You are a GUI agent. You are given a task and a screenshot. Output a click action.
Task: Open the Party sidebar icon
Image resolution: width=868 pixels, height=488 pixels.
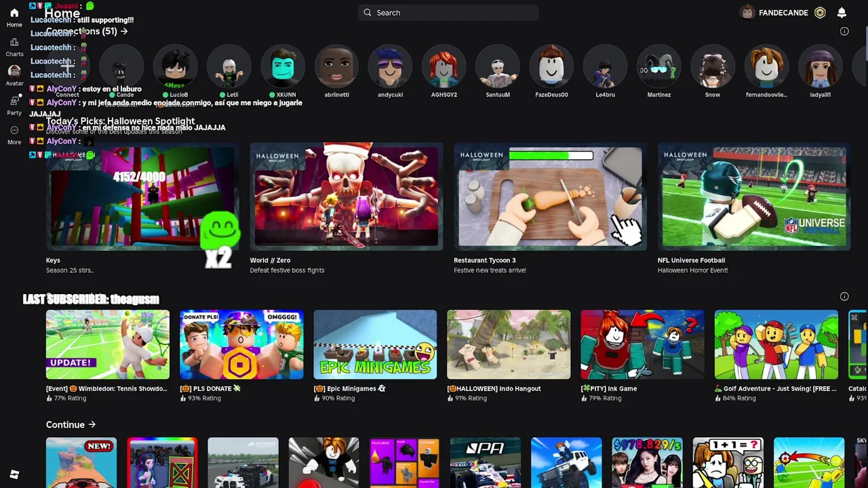click(14, 101)
